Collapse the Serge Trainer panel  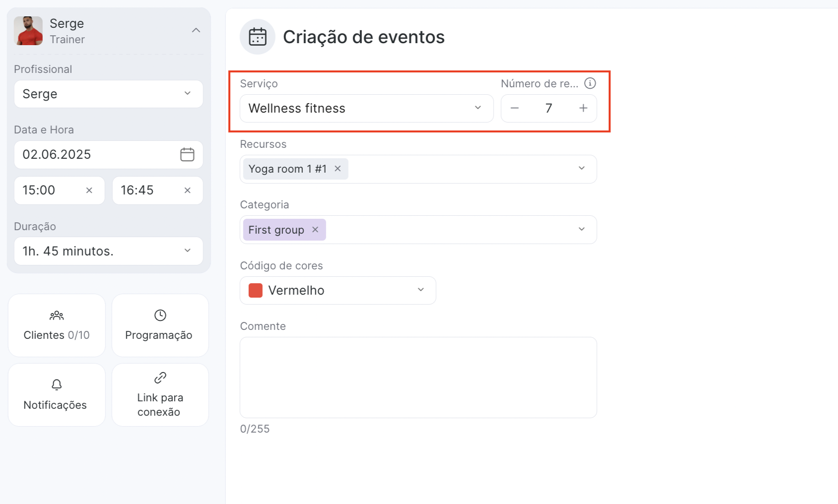pos(196,30)
